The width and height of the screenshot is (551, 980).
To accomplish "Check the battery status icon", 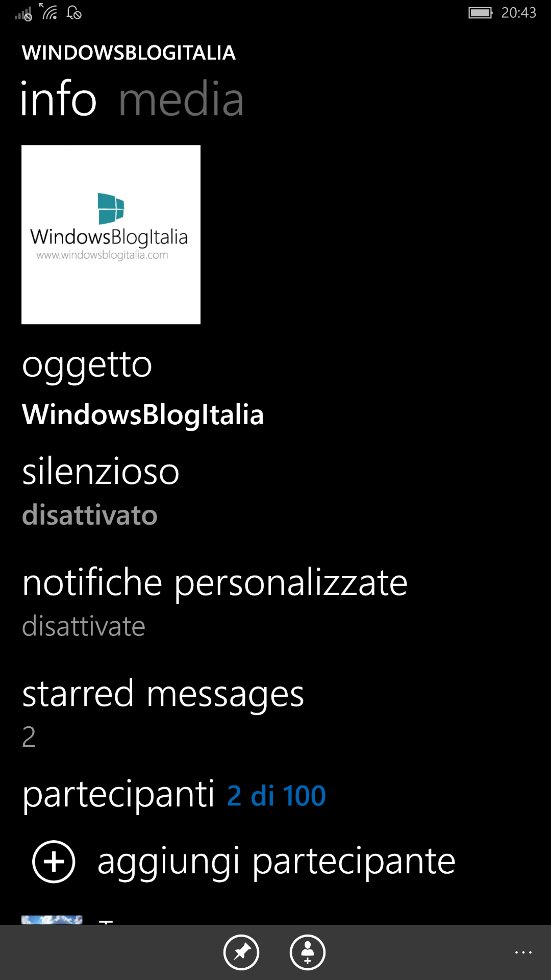I will (481, 13).
